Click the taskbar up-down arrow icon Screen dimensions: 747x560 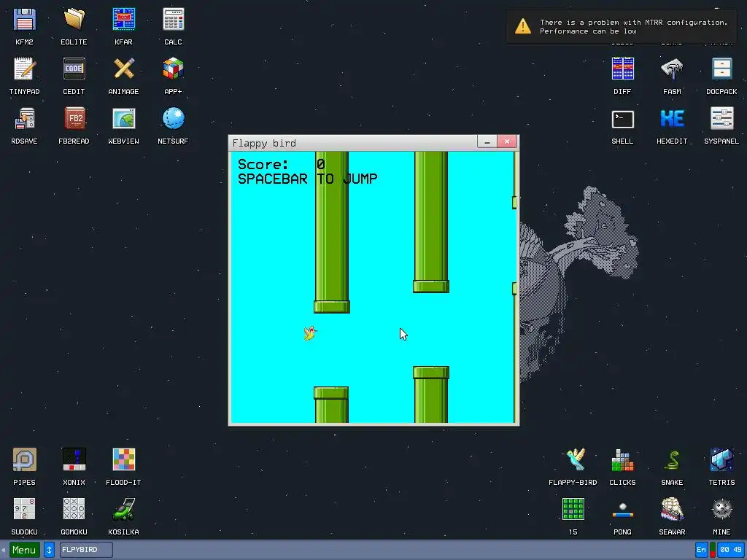49,550
